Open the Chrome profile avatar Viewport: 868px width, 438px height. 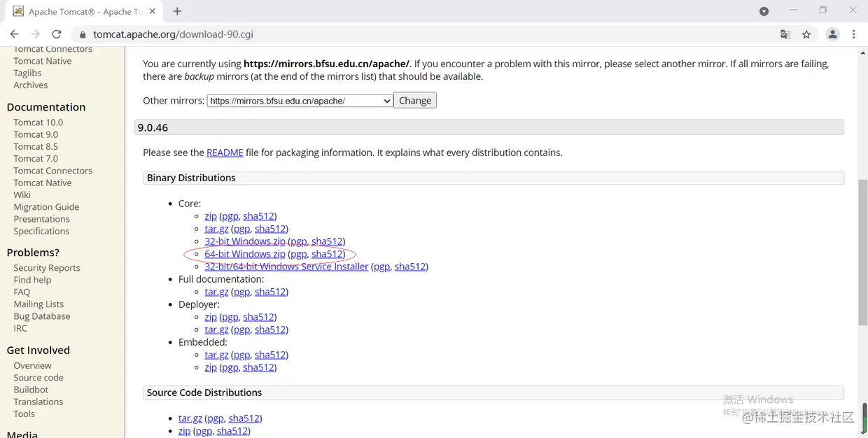coord(832,34)
